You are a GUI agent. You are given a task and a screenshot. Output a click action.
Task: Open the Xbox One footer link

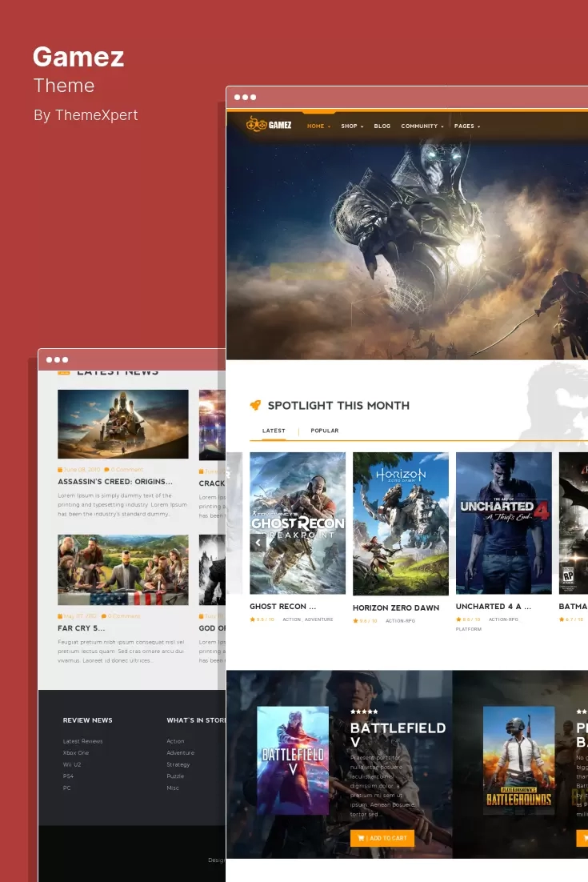pos(76,752)
